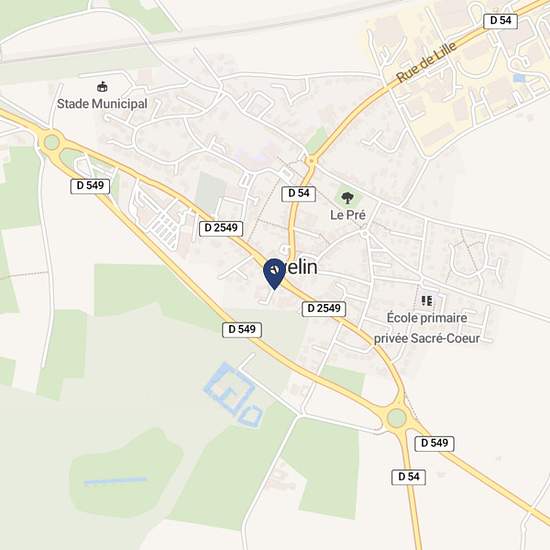The height and width of the screenshot is (550, 550).
Task: Click the small blue square in the yellow zone
Action: [519, 78]
